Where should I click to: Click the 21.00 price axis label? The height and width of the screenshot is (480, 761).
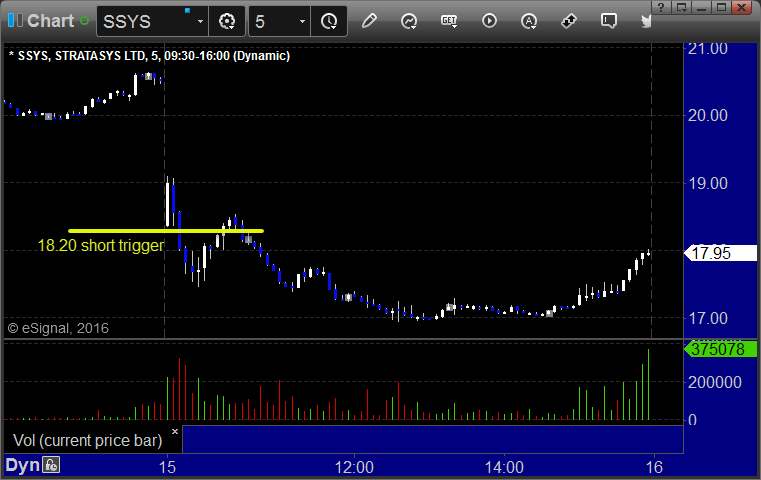point(708,49)
